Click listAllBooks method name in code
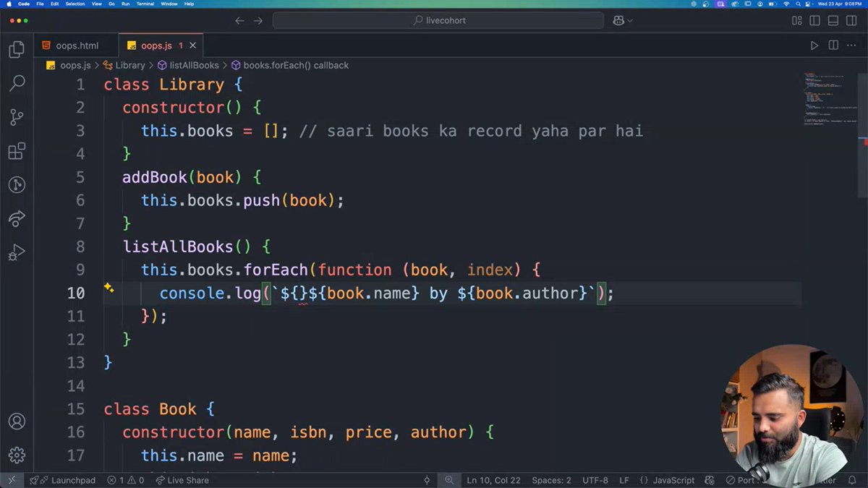 [x=178, y=247]
